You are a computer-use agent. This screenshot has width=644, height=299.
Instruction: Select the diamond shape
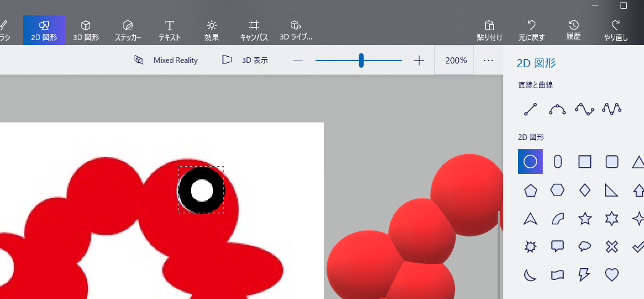coord(585,190)
